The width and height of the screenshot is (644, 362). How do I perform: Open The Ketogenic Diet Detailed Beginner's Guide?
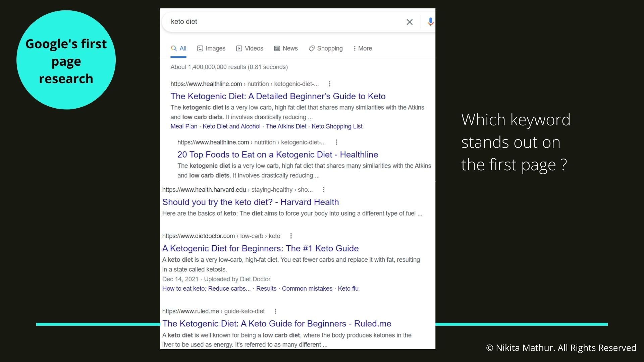point(278,96)
